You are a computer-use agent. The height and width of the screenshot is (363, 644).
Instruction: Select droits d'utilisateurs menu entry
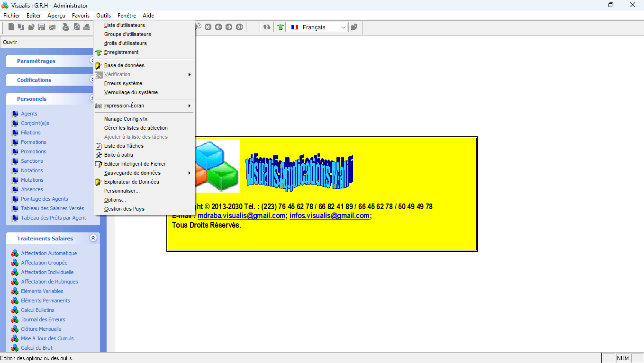(x=144, y=43)
